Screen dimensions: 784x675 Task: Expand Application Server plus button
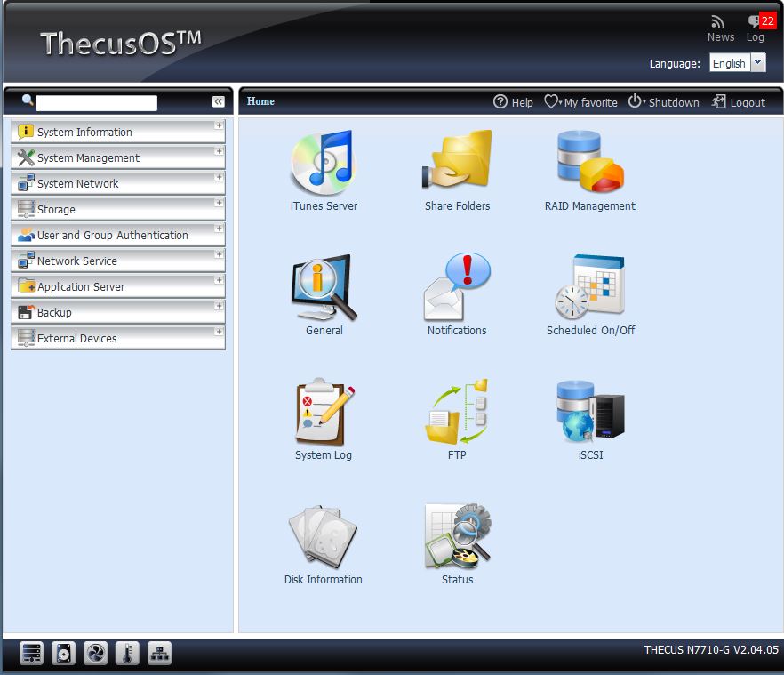point(219,280)
